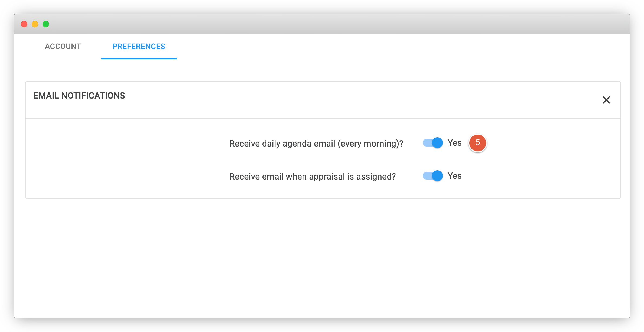The height and width of the screenshot is (332, 644).
Task: Click the yellow macOS window control
Action: pyautogui.click(x=35, y=24)
